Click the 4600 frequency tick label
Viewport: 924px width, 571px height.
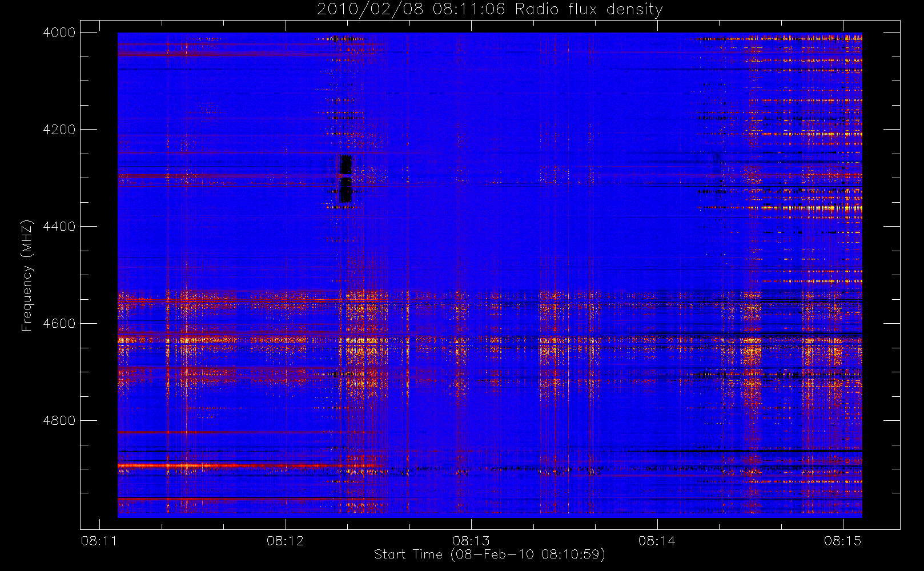[x=59, y=324]
